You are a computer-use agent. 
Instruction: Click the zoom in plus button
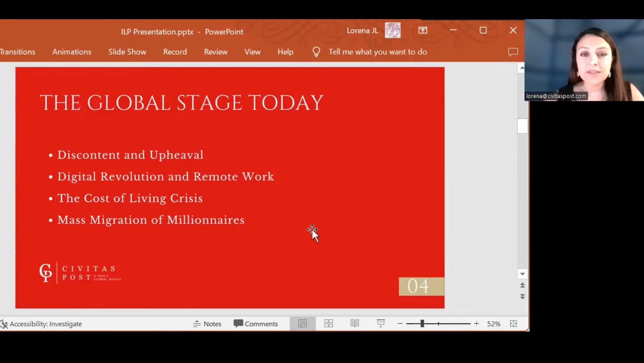[476, 324]
